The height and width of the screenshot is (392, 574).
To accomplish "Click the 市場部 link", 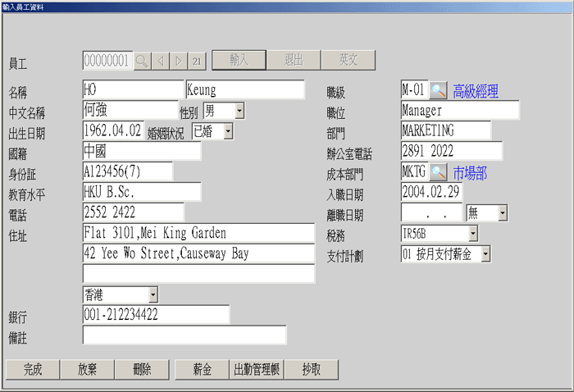I will [x=470, y=173].
